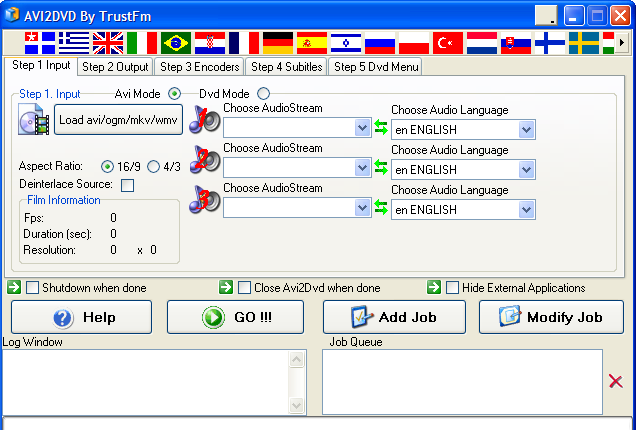Enable the Deinterlace Source checkbox

(x=127, y=185)
